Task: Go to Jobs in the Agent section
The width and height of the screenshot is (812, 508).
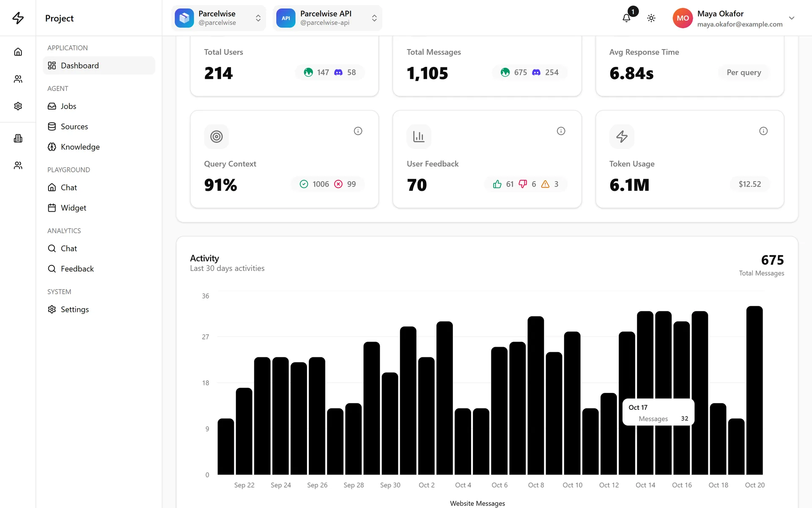Action: [99, 106]
